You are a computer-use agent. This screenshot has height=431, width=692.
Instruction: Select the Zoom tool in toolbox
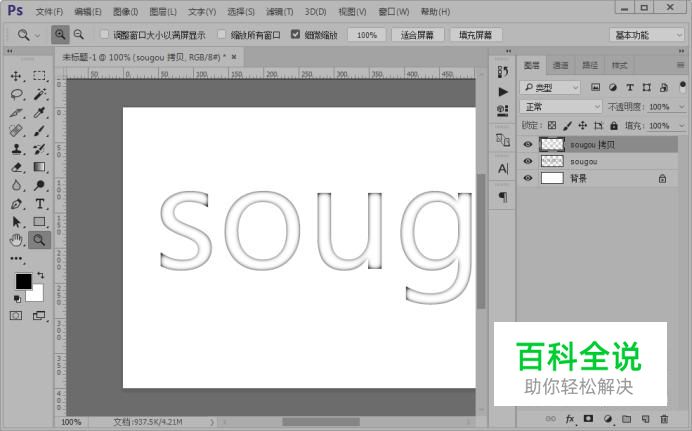coord(39,240)
